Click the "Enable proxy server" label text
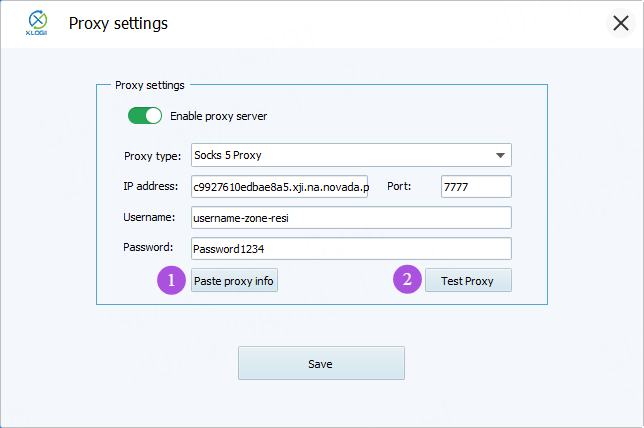Image resolution: width=644 pixels, height=428 pixels. [x=218, y=116]
